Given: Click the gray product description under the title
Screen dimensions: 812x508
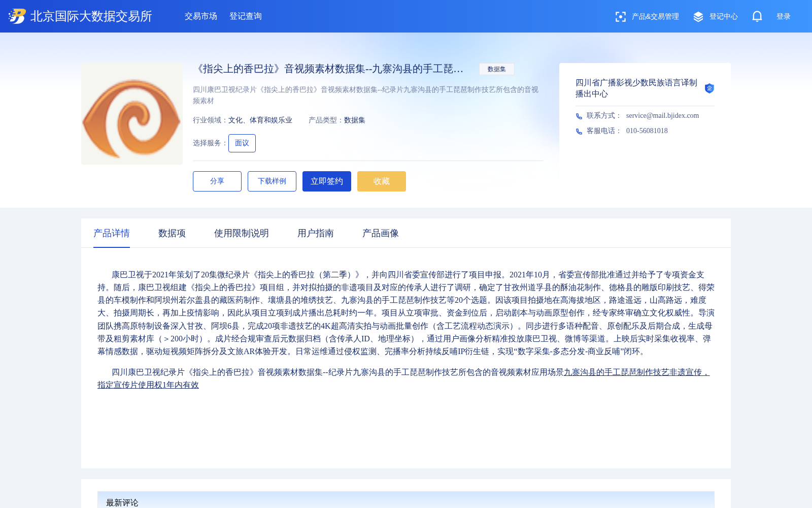Looking at the screenshot, I should (x=365, y=96).
